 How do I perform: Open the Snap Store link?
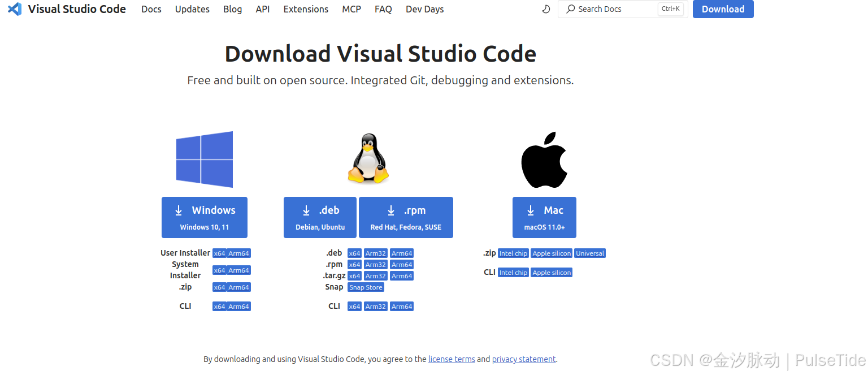(x=366, y=287)
